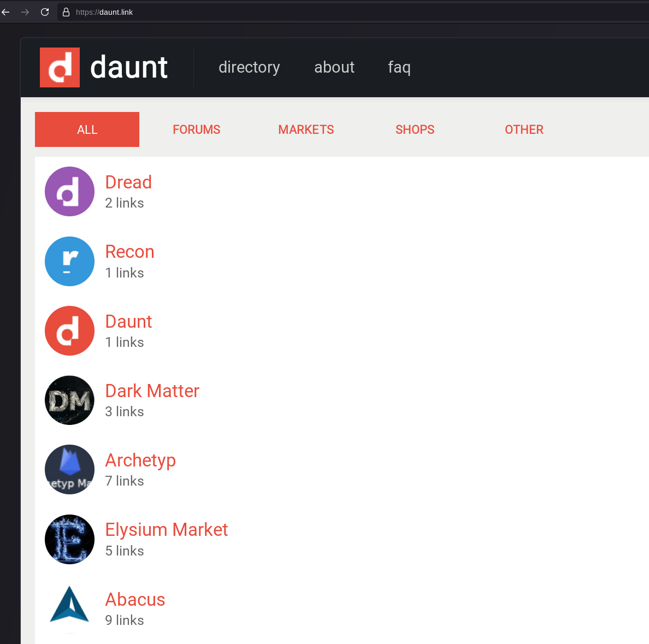Image resolution: width=649 pixels, height=644 pixels.
Task: Switch to the MARKETS tab
Action: click(x=306, y=129)
